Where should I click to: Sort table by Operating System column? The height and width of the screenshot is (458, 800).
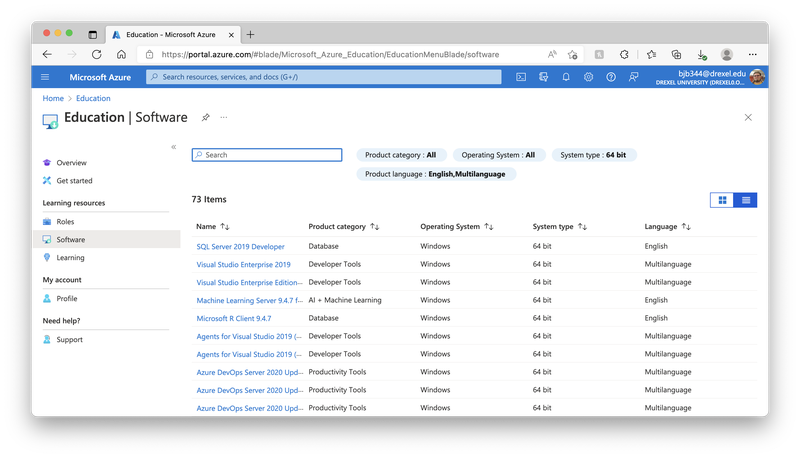click(457, 226)
